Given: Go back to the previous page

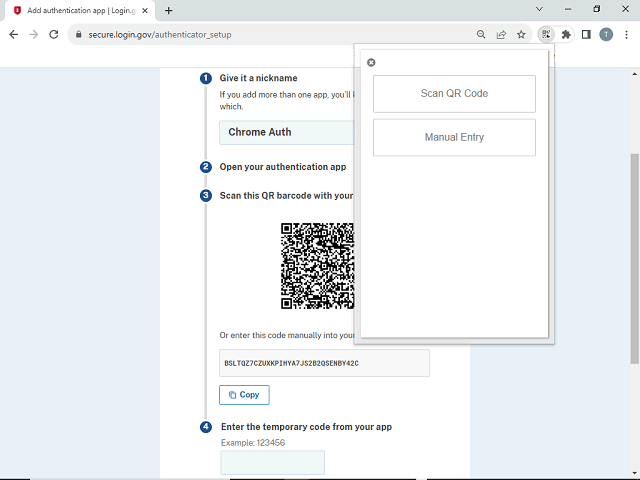Looking at the screenshot, I should click(13, 35).
